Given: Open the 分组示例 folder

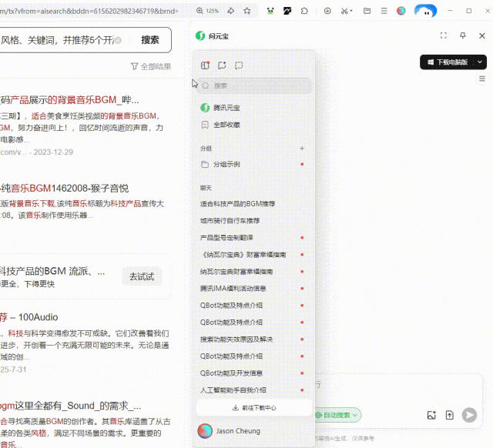Looking at the screenshot, I should point(226,164).
